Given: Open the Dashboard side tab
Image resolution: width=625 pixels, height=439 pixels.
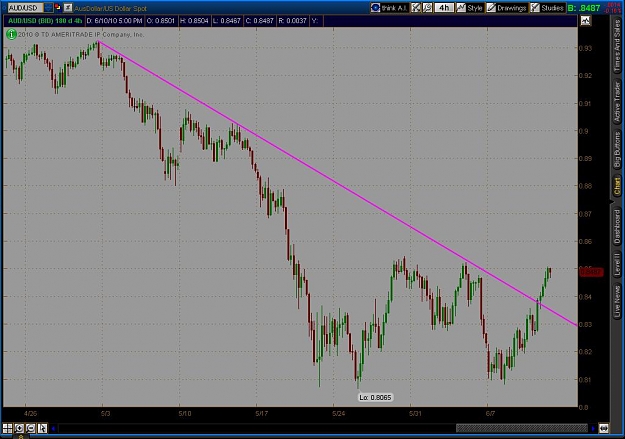Looking at the screenshot, I should 617,227.
